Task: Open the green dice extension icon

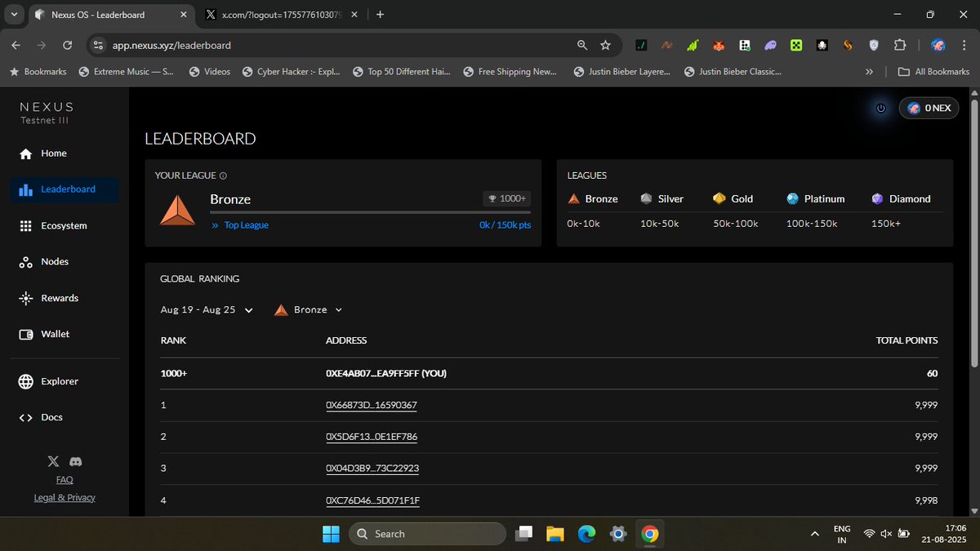Action: click(795, 46)
